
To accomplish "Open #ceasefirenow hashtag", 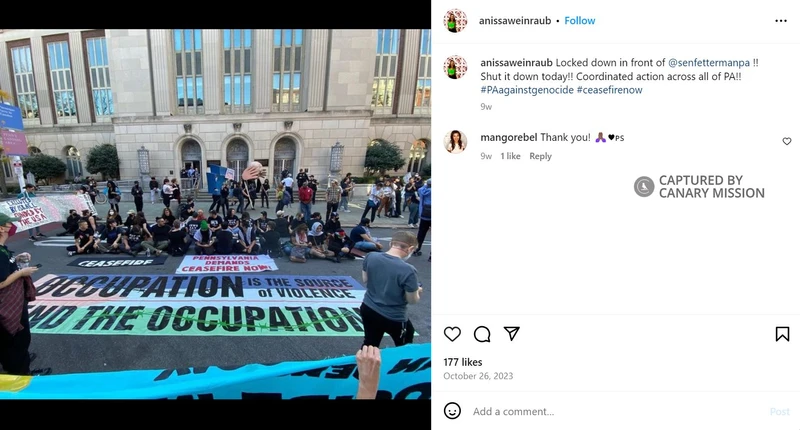I will (x=609, y=90).
